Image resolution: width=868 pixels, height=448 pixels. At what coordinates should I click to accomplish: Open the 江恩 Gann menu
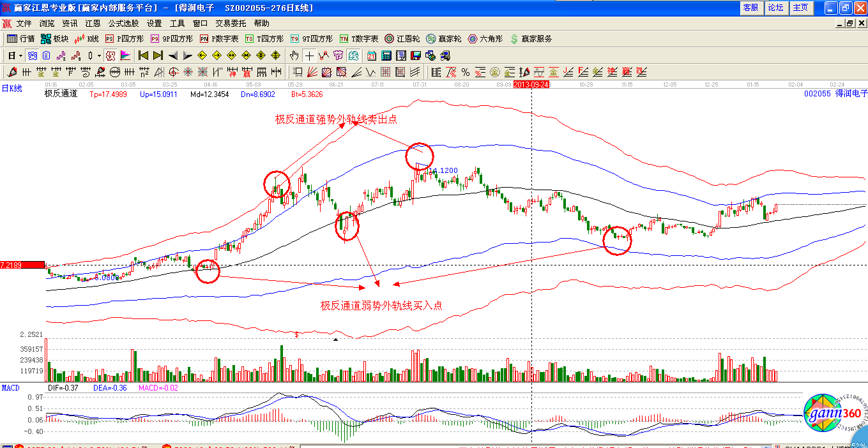(93, 24)
